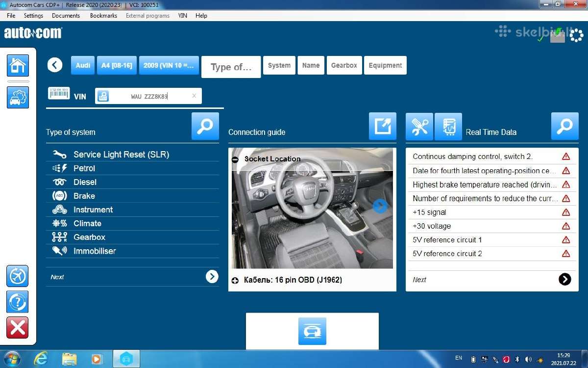Select the Equipment tab
588x368 pixels.
tap(385, 65)
